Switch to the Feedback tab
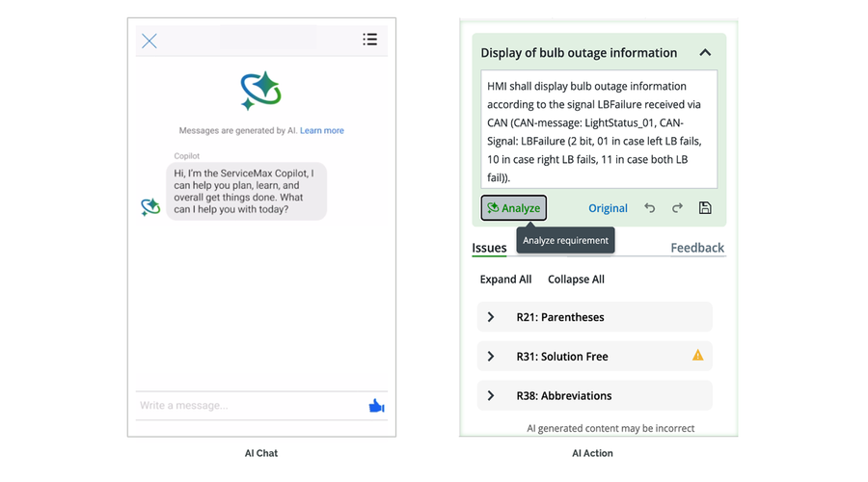The width and height of the screenshot is (868, 482). [x=697, y=248]
